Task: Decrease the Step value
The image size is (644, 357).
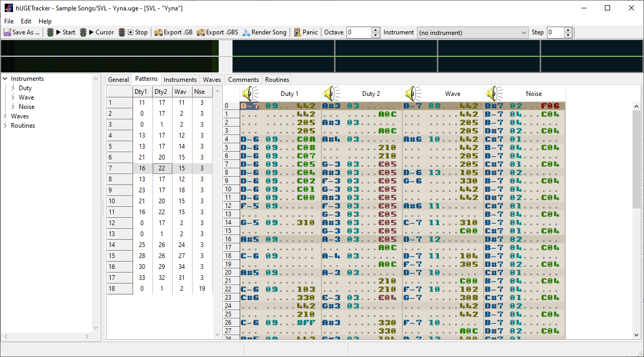Action: click(568, 35)
